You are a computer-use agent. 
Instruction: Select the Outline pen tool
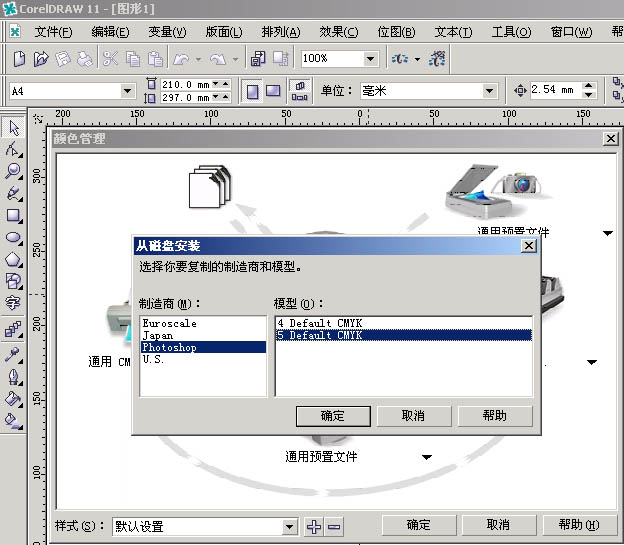(13, 377)
